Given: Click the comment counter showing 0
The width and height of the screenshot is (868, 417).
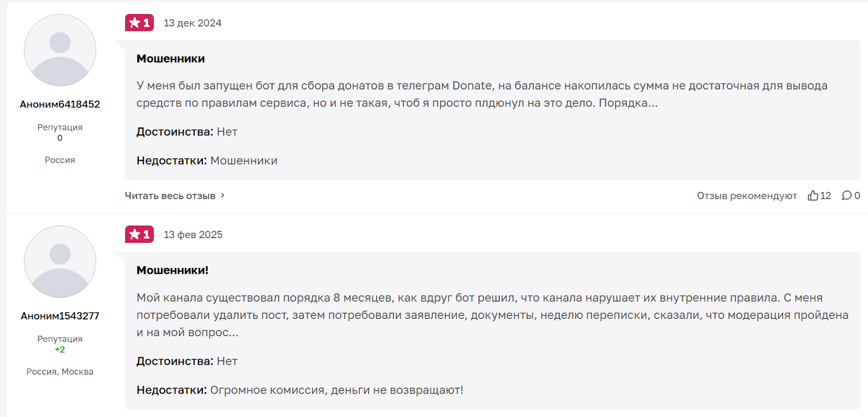Looking at the screenshot, I should (857, 195).
